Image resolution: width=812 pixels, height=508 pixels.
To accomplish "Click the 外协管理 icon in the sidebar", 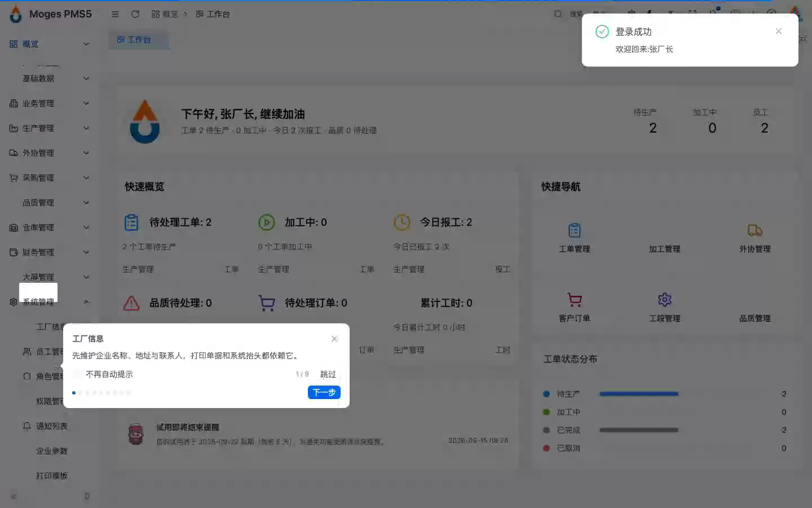I will click(14, 153).
